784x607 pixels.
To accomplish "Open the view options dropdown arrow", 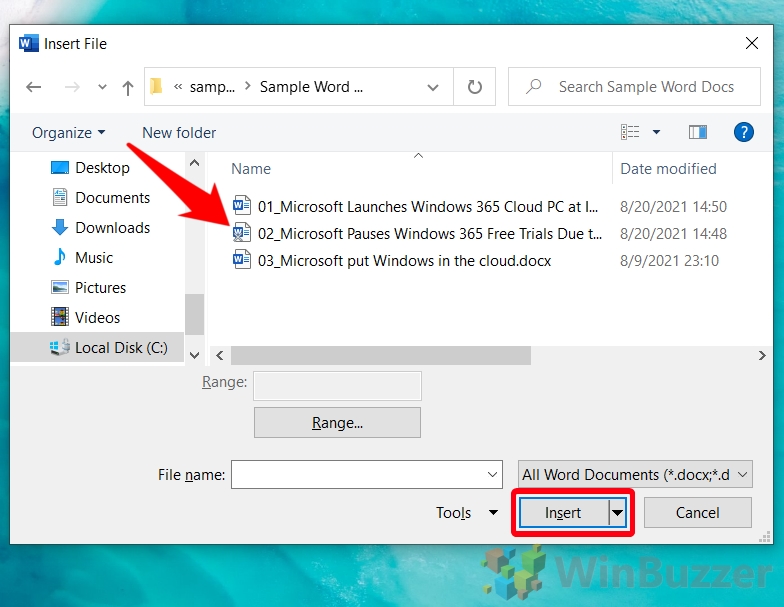I will (x=656, y=132).
